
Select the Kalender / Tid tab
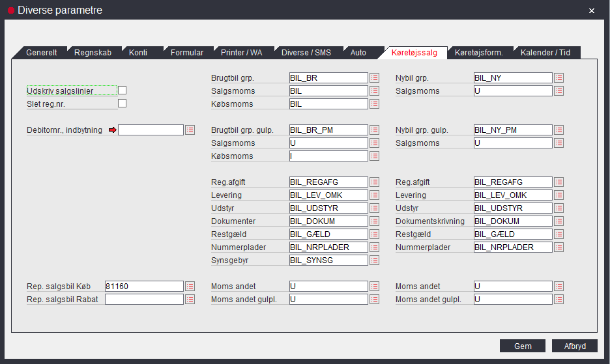pos(545,53)
